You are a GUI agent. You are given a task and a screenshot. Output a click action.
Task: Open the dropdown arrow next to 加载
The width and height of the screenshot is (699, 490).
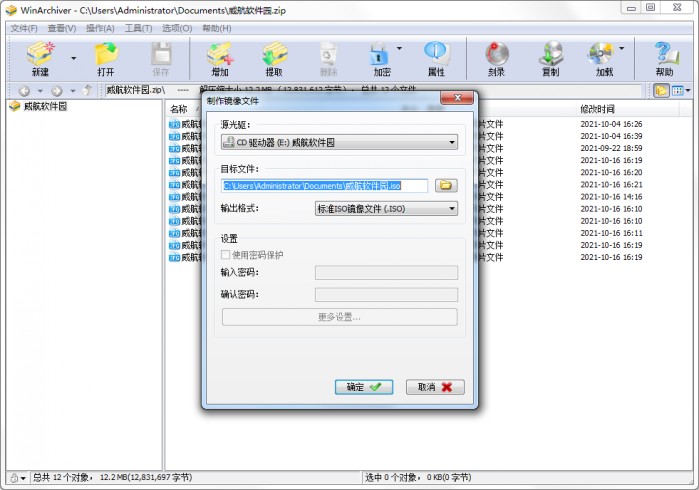[621, 48]
